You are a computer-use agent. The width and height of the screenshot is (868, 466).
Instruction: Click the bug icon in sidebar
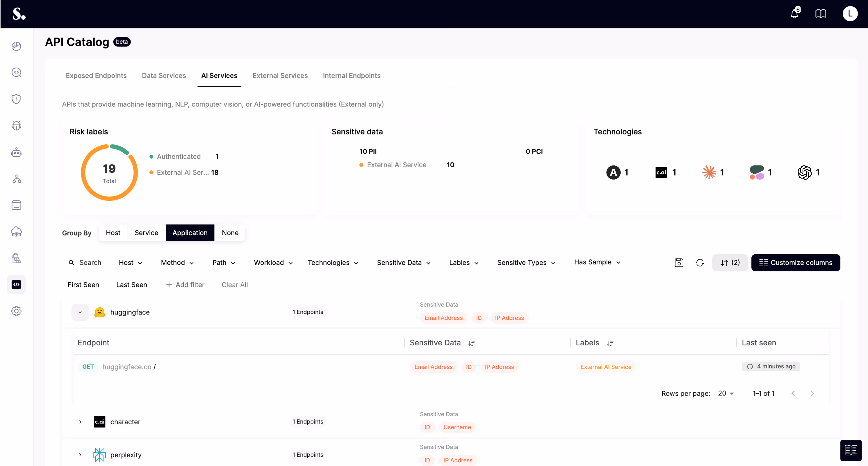coord(16,126)
